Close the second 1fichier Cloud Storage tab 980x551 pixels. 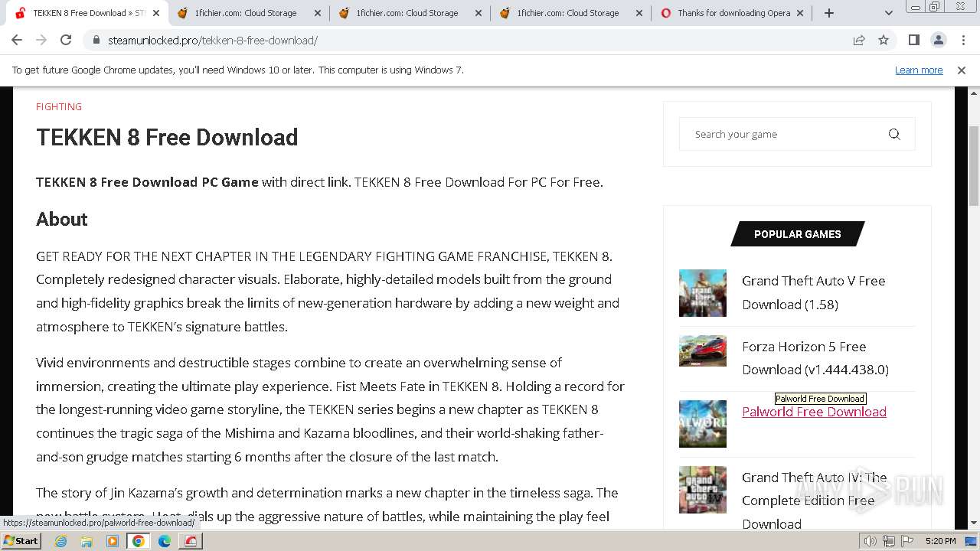tap(479, 13)
